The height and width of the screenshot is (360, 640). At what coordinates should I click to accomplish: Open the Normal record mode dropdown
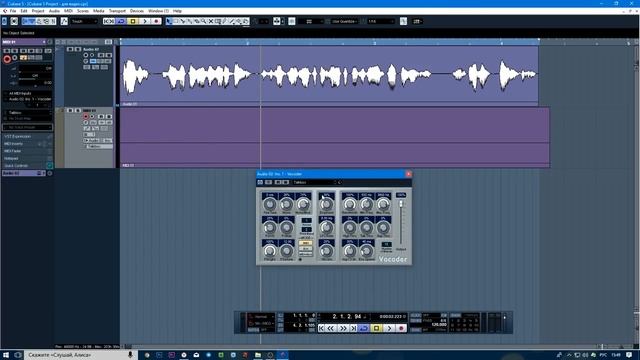[260, 317]
